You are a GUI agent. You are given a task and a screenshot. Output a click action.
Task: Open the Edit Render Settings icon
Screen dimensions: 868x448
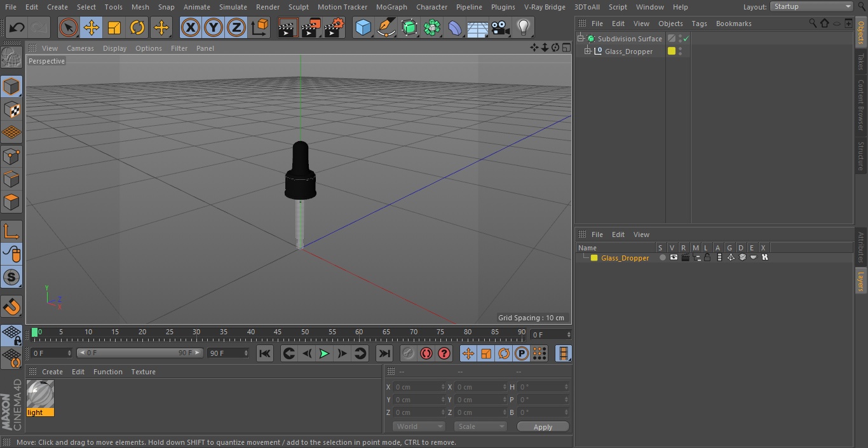334,27
